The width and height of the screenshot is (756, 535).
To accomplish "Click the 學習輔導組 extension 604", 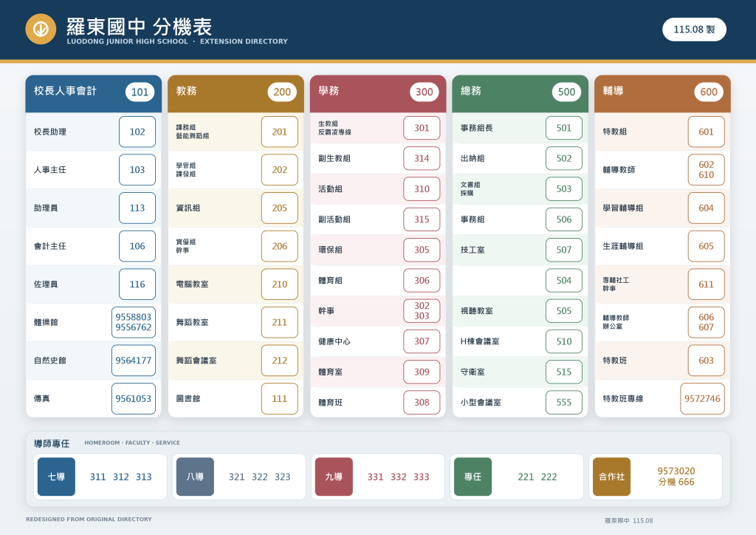I will click(707, 208).
